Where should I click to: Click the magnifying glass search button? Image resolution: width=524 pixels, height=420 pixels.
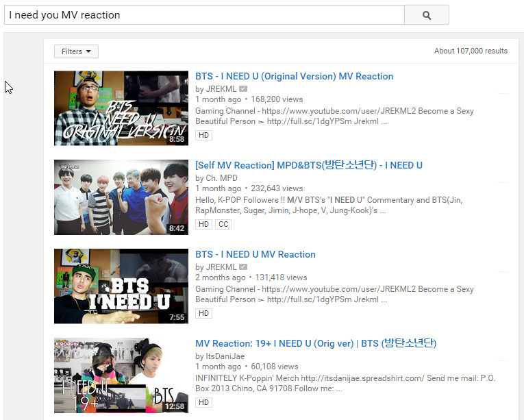click(427, 14)
